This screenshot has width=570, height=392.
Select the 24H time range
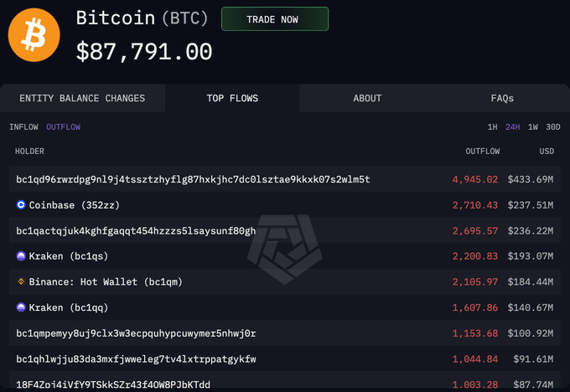pyautogui.click(x=512, y=127)
